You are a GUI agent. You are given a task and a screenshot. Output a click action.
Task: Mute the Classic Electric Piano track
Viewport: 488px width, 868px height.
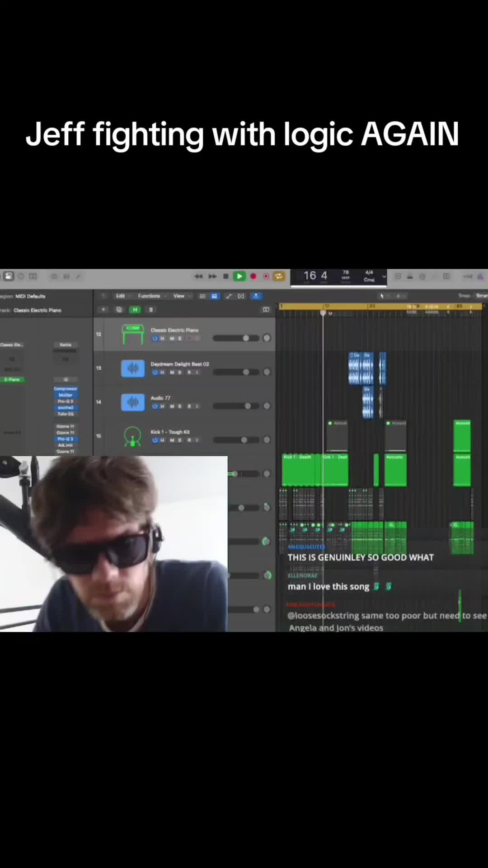172,339
